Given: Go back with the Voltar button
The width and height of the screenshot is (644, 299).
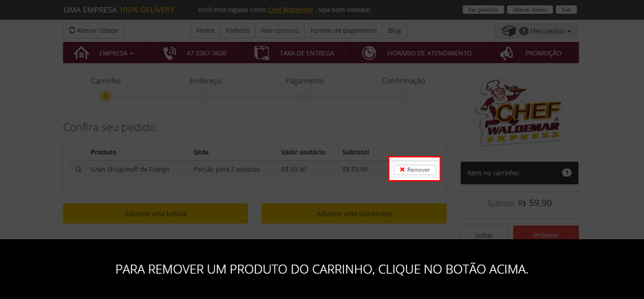Looking at the screenshot, I should point(484,233).
